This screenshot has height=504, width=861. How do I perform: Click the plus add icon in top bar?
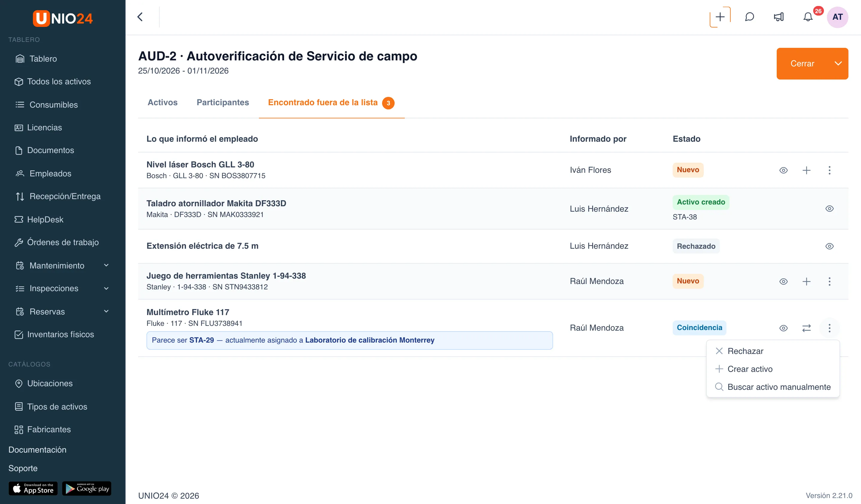coord(720,17)
